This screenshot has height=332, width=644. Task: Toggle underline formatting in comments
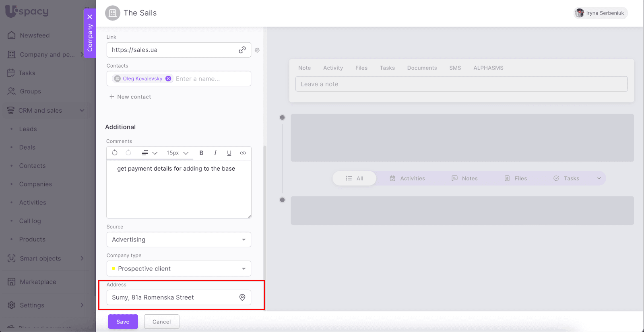click(x=229, y=153)
